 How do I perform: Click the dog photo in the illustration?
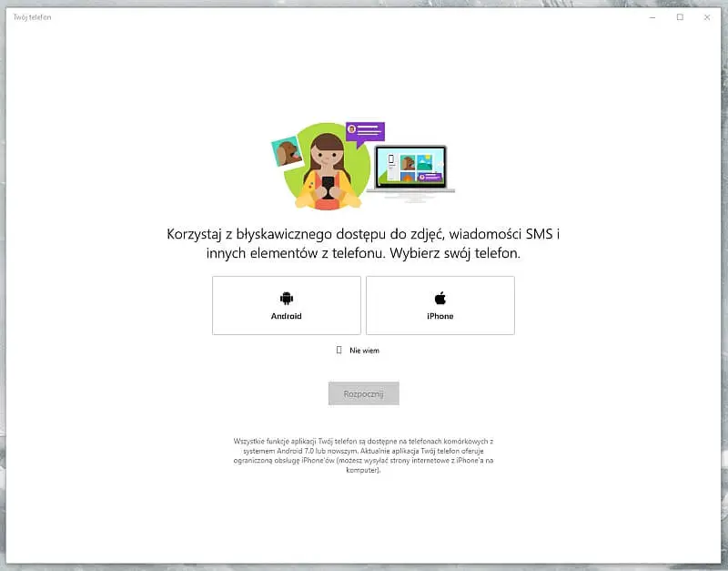288,151
